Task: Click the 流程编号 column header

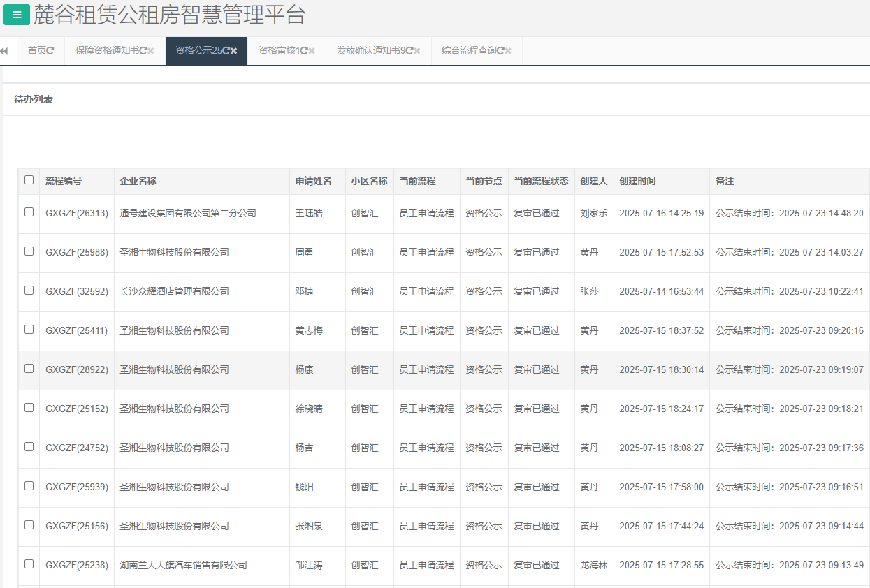Action: point(64,181)
